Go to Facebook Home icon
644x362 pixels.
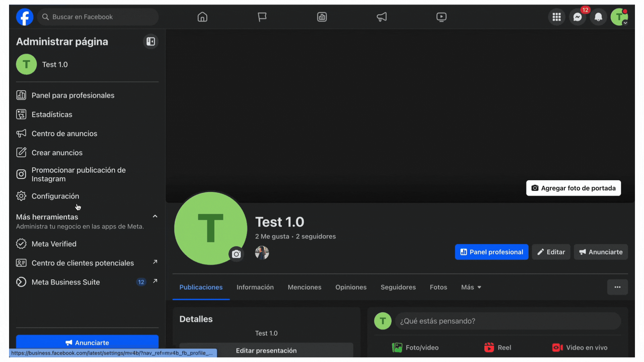[x=202, y=17]
